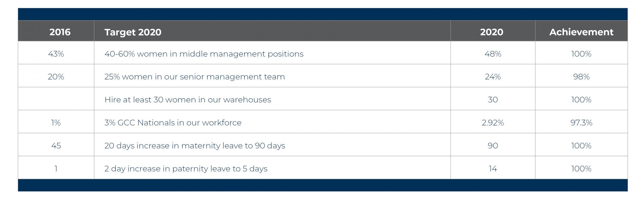The height and width of the screenshot is (201, 644).
Task: Click the 2020 value 30 for warehouses
Action: point(493,99)
